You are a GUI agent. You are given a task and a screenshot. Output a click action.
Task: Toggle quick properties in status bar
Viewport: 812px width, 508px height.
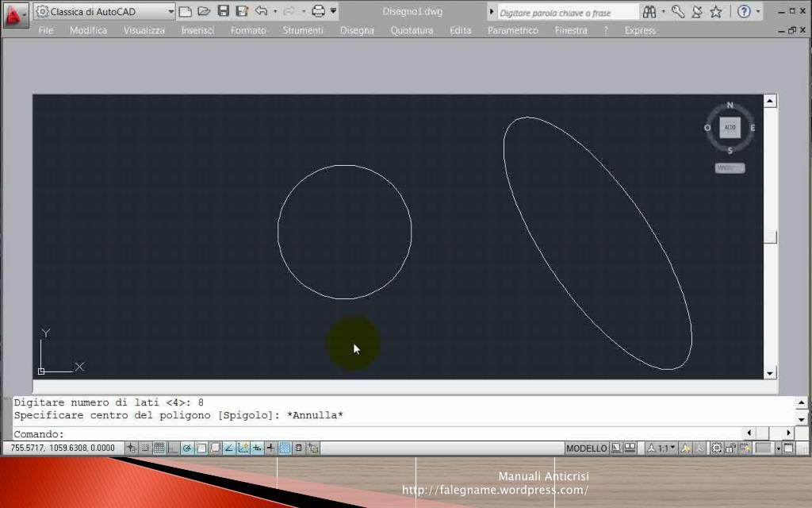tap(299, 448)
